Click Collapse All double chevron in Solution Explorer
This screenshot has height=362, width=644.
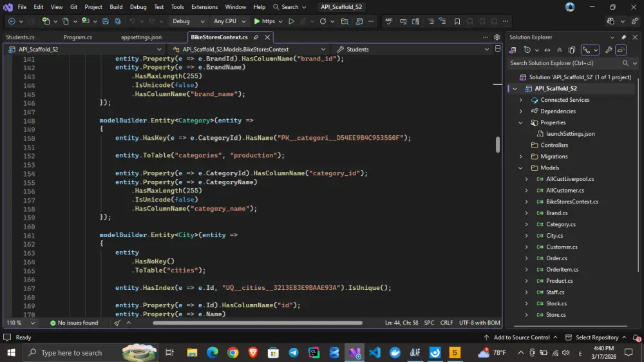tap(560, 50)
